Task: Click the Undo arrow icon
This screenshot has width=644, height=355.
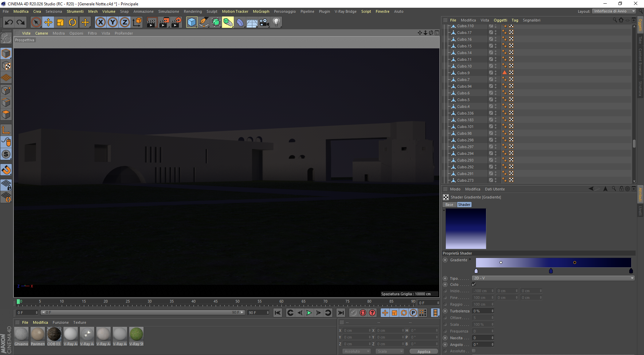Action: pos(9,23)
